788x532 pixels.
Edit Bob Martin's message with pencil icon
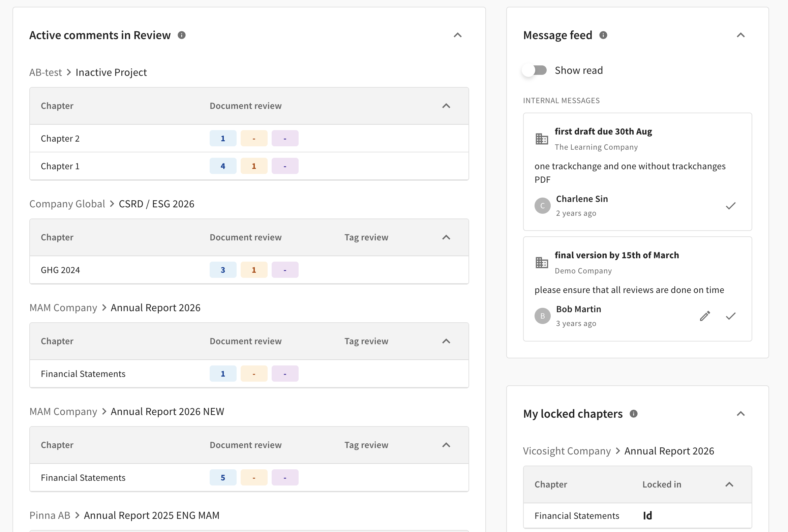pos(705,316)
